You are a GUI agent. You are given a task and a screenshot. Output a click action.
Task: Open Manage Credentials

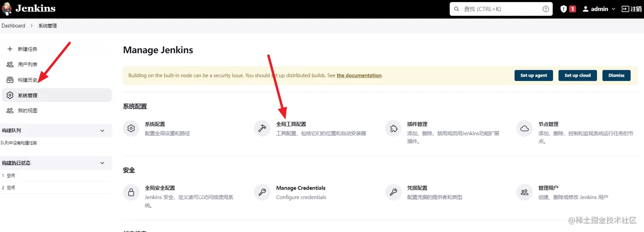pyautogui.click(x=301, y=188)
